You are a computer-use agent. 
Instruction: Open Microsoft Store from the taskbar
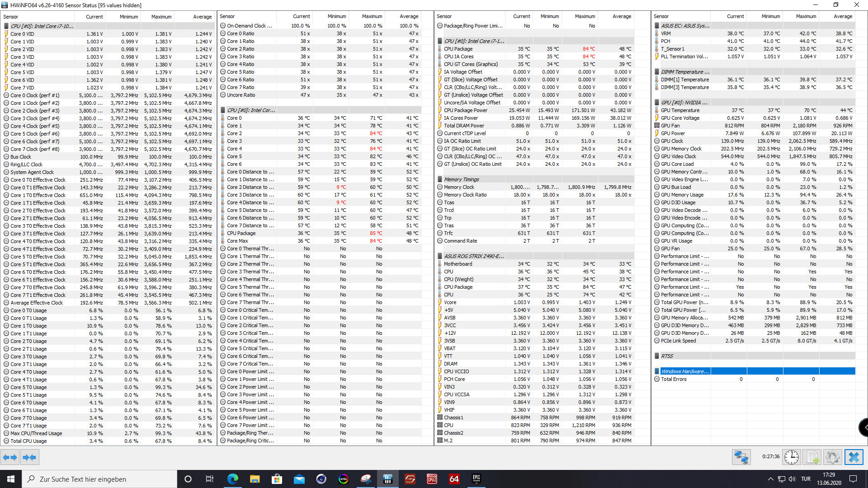(x=277, y=479)
